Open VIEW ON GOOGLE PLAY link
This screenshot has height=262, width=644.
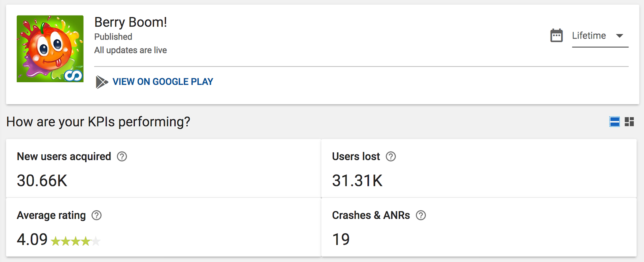[163, 82]
